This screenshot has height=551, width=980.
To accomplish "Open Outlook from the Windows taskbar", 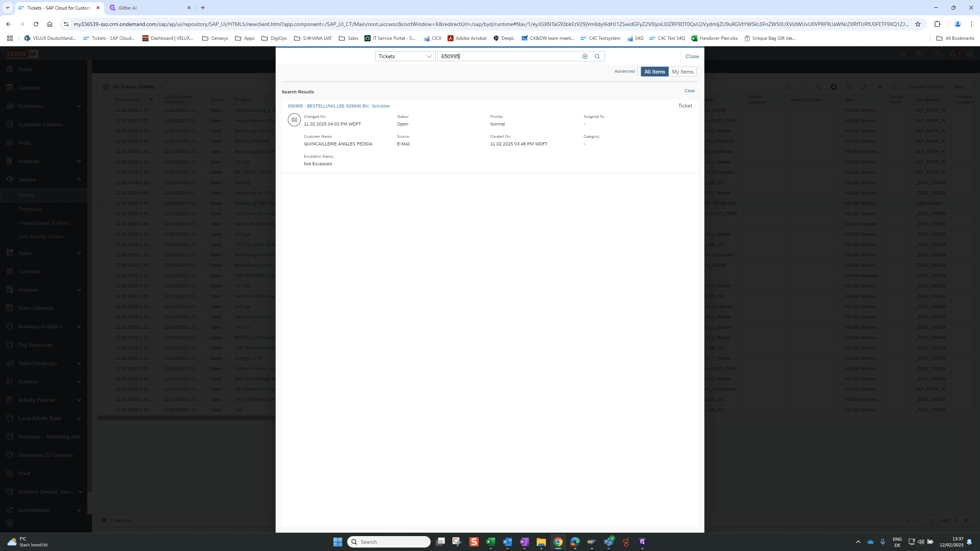I will pyautogui.click(x=507, y=542).
